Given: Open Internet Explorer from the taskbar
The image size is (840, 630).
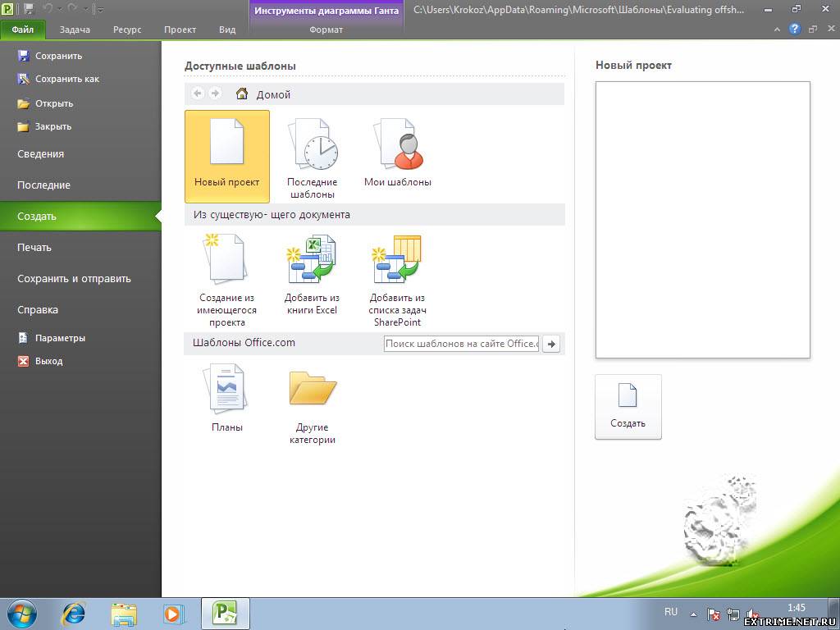Looking at the screenshot, I should (75, 613).
